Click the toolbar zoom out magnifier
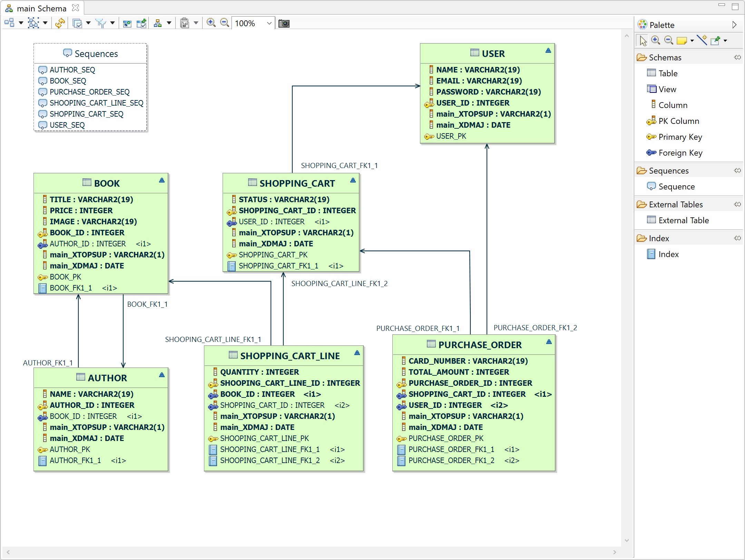 224,23
